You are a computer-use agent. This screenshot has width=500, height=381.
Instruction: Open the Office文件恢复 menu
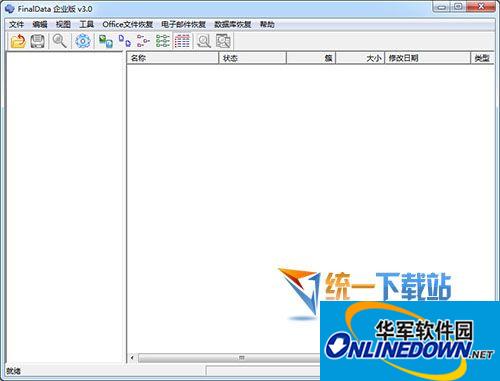point(128,24)
